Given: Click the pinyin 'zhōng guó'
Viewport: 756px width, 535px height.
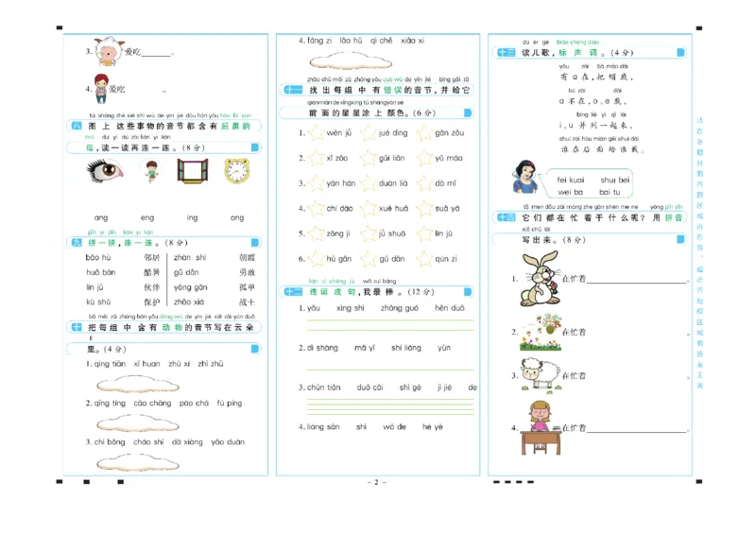Looking at the screenshot, I should click(x=400, y=308).
